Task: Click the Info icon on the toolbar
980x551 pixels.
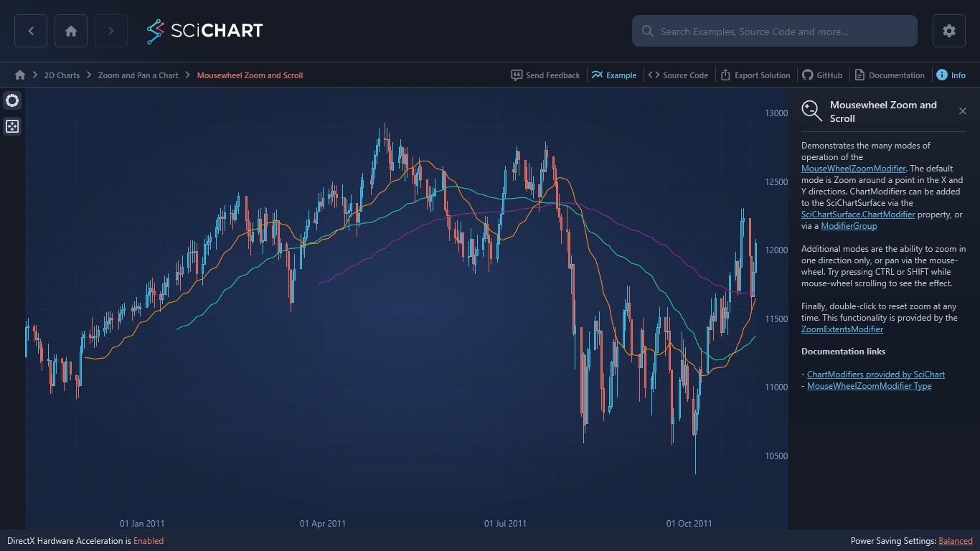Action: pyautogui.click(x=943, y=75)
